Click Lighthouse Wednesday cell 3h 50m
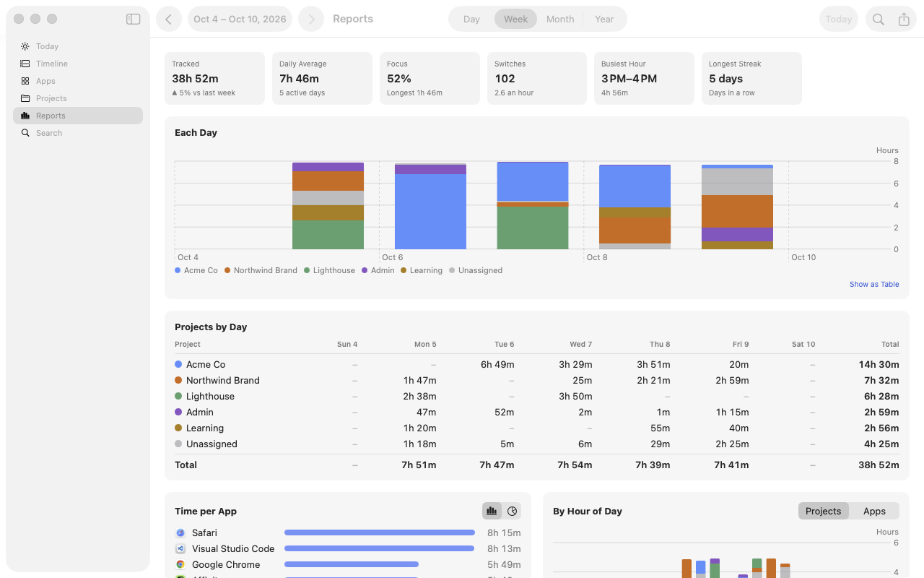Viewport: 924px width, 578px height. pos(575,396)
